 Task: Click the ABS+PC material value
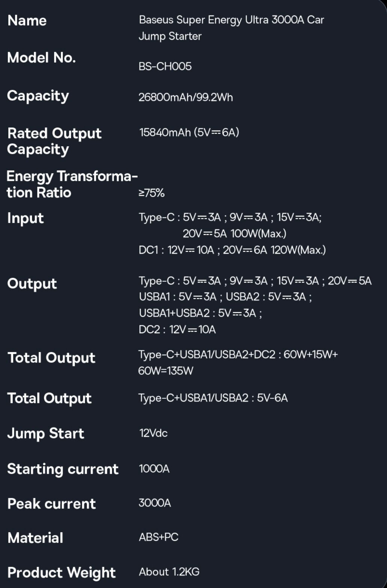point(158,537)
